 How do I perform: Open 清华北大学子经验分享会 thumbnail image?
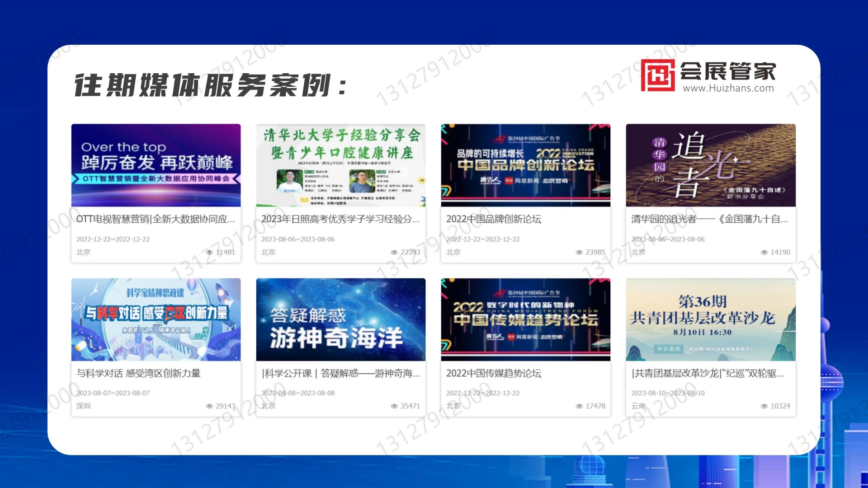tap(341, 165)
